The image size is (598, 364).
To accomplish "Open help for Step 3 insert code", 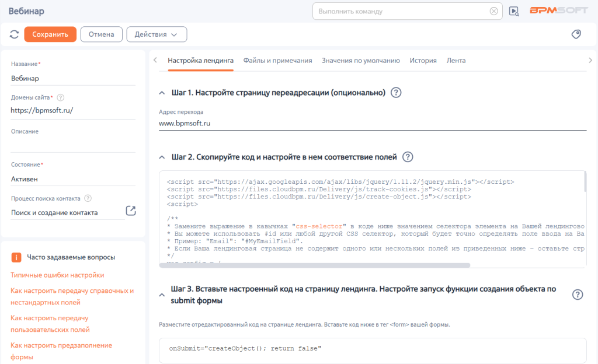I will coord(578,295).
